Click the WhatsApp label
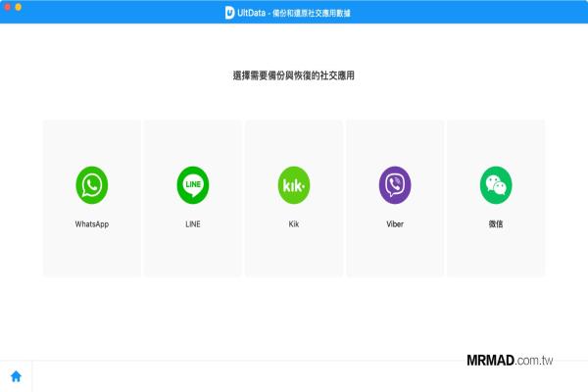The width and height of the screenshot is (588, 392). pyautogui.click(x=92, y=224)
